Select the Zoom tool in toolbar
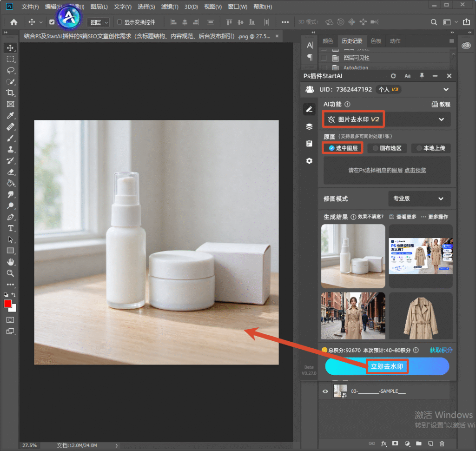Viewport: 476px width, 451px height. 10,273
